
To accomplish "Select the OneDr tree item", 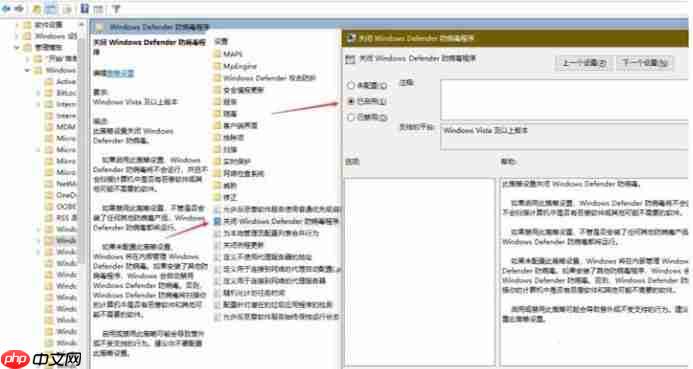I will pyautogui.click(x=66, y=195).
